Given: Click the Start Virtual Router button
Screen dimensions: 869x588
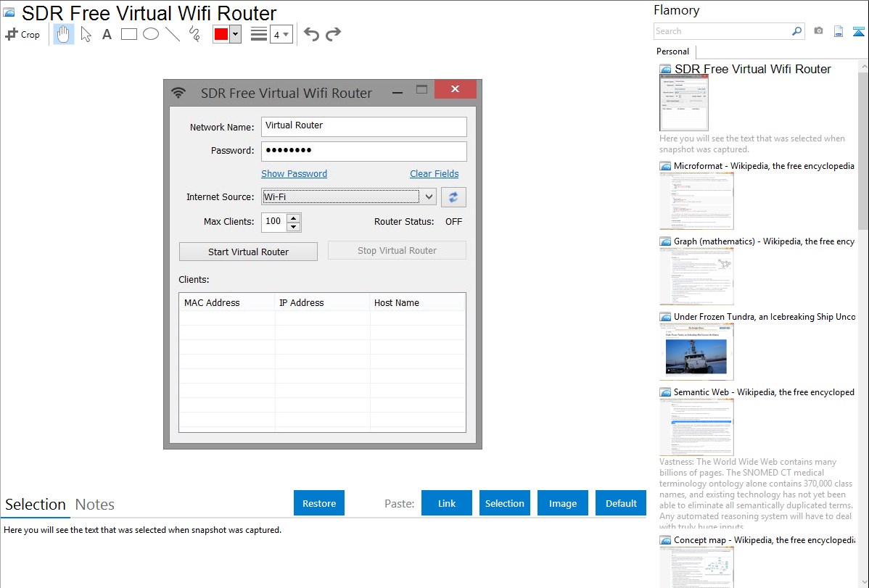Looking at the screenshot, I should point(248,252).
